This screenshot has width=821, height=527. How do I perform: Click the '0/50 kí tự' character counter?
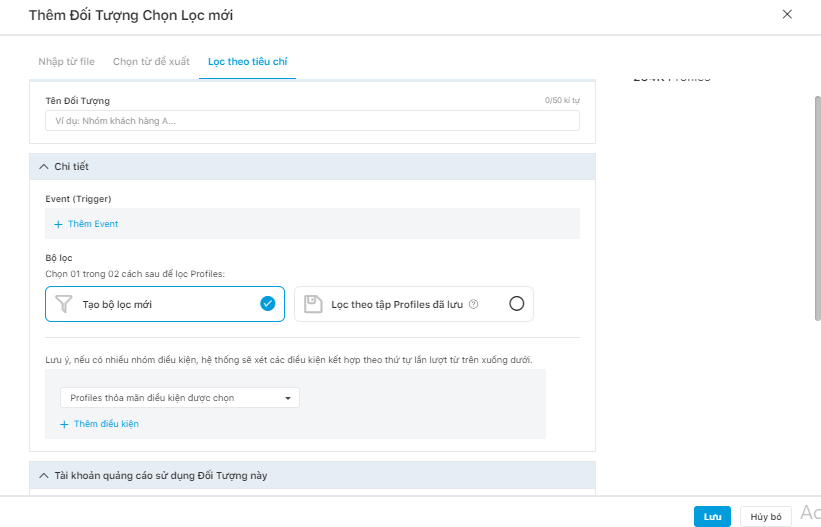[562, 100]
